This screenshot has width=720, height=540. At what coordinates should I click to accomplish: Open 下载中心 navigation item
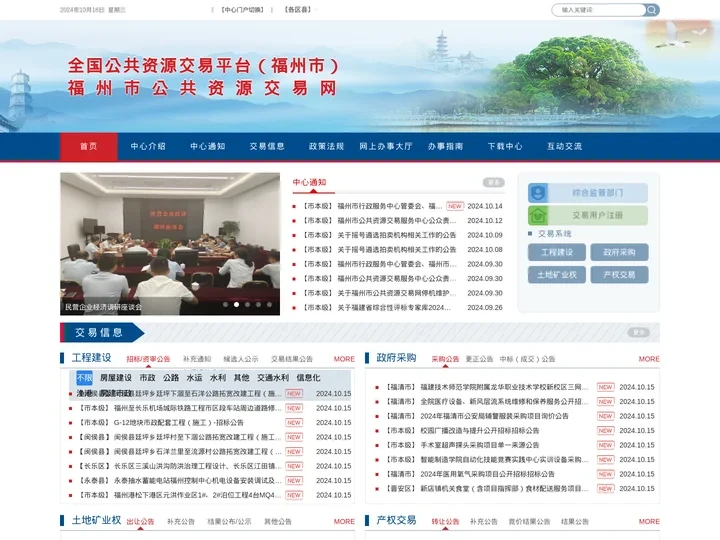[x=505, y=146]
